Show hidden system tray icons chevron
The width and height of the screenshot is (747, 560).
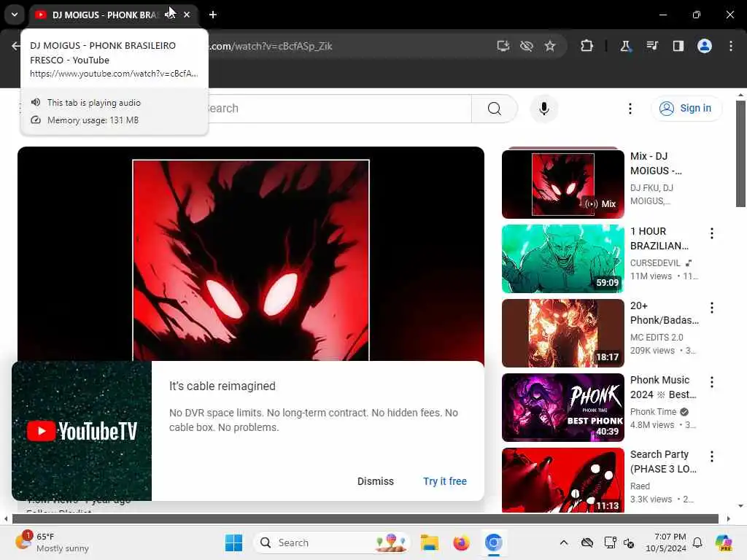pyautogui.click(x=564, y=542)
